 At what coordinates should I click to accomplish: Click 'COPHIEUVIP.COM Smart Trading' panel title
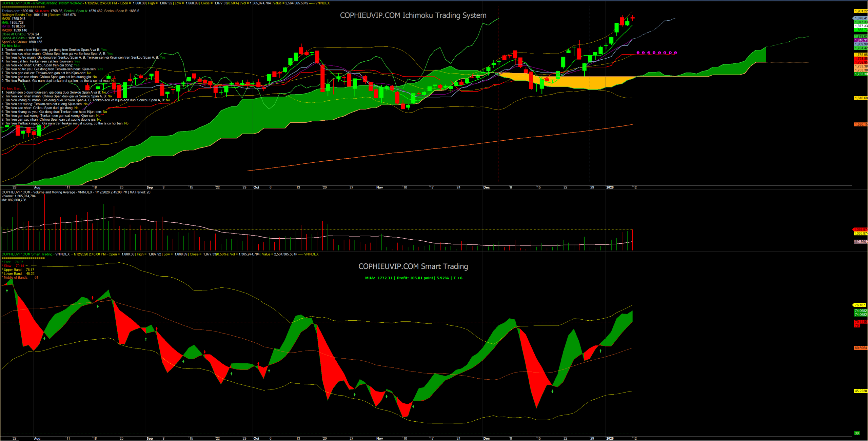pos(413,266)
